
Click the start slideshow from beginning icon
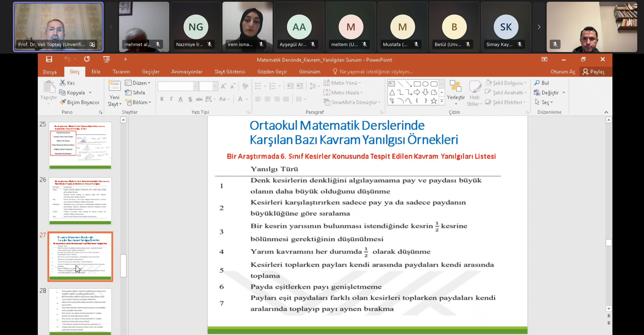106,59
